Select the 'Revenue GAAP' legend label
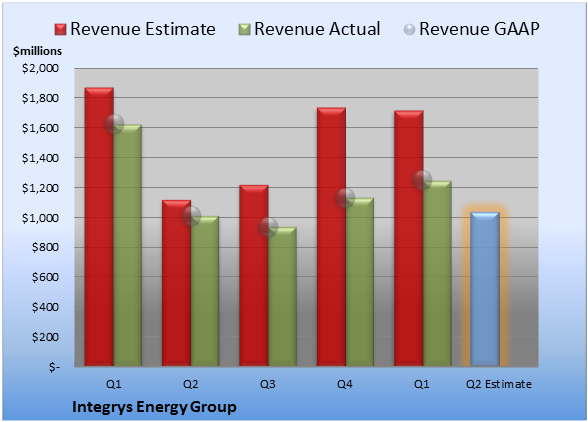The width and height of the screenshot is (588, 422). point(480,29)
